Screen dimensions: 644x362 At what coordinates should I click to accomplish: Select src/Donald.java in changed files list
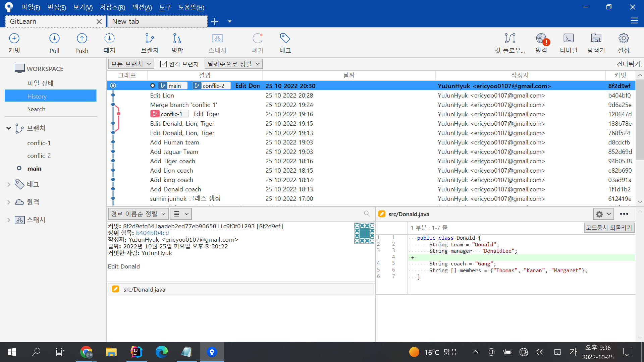(241, 289)
